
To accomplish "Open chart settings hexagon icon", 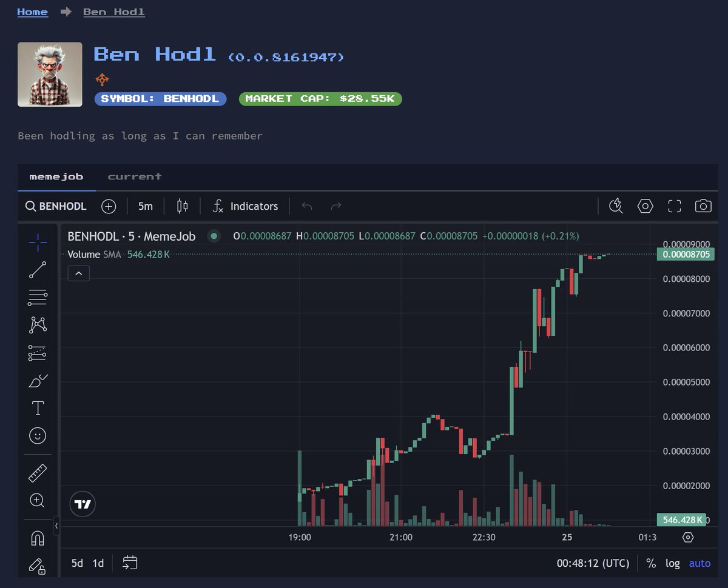I will coord(645,206).
